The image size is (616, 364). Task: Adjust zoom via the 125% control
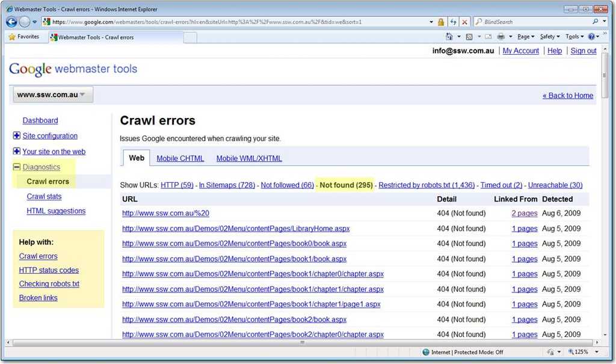579,352
